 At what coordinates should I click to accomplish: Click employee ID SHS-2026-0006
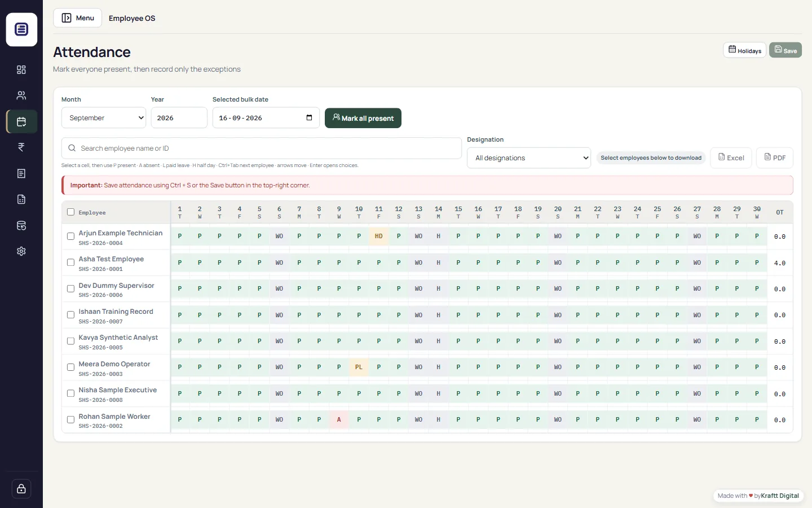click(101, 295)
